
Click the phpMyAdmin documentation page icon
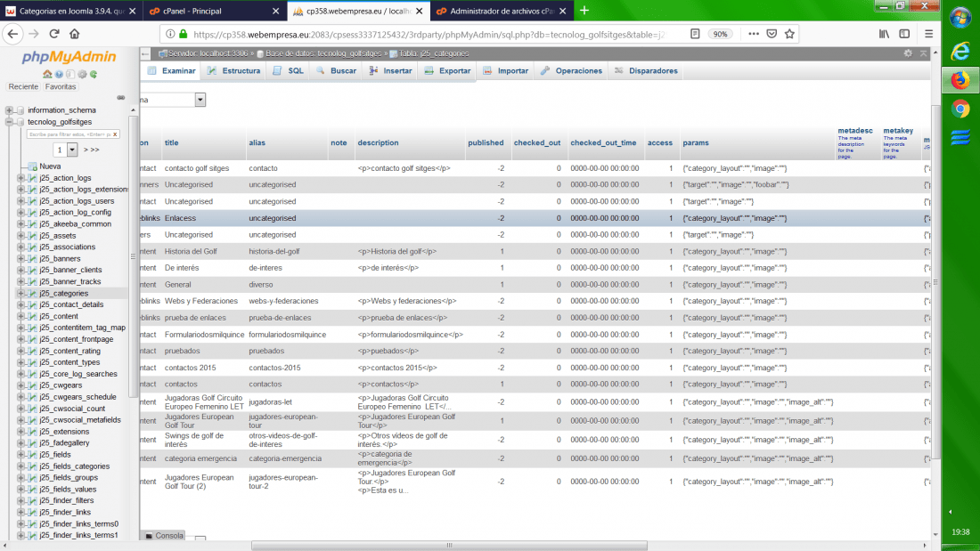[x=70, y=74]
